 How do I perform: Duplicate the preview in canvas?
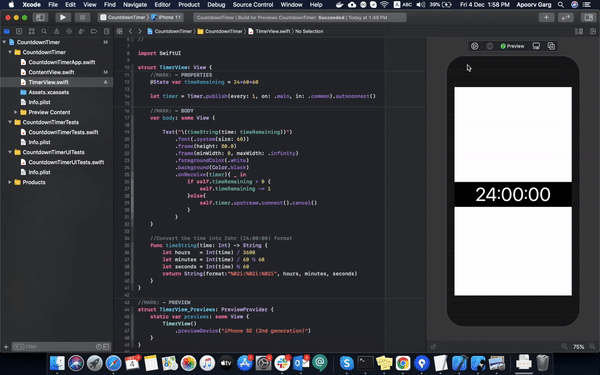pyautogui.click(x=551, y=46)
